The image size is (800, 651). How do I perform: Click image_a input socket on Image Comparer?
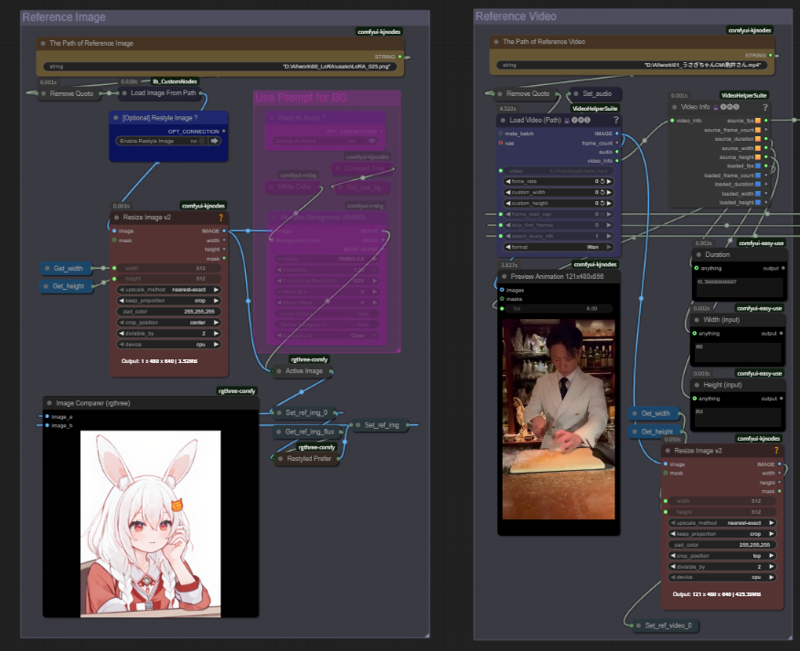(x=47, y=416)
